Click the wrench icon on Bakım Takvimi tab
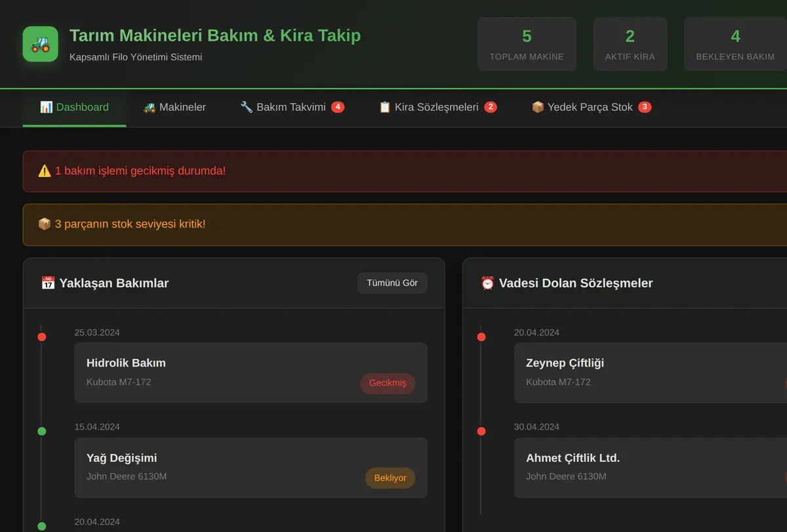This screenshot has width=787, height=532. tap(247, 107)
